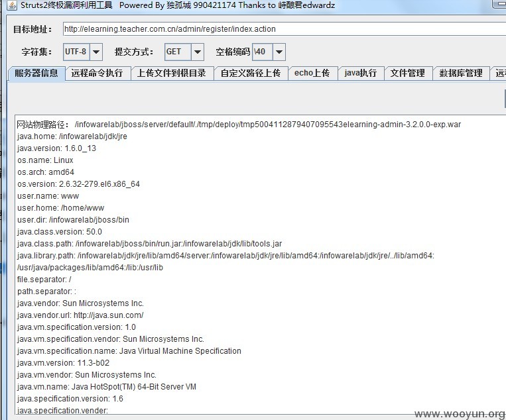Viewport: 506px width, 420px height.
Task: Open the \40 space encoding dropdown arrow
Action: [279, 52]
